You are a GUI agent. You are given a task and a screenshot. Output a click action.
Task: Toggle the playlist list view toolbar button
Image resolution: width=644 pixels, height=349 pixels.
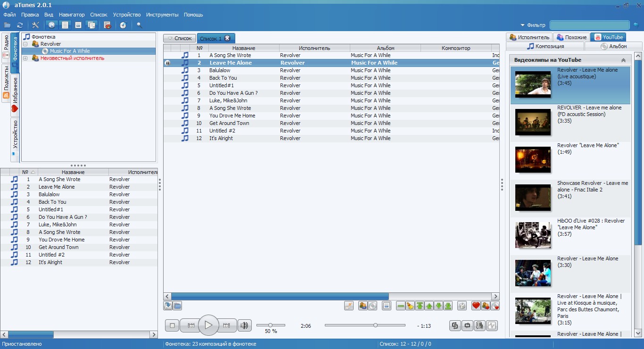coord(65,25)
